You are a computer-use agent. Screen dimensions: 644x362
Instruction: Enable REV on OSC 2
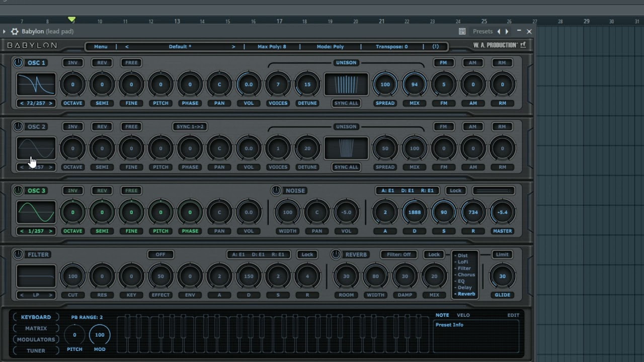102,126
